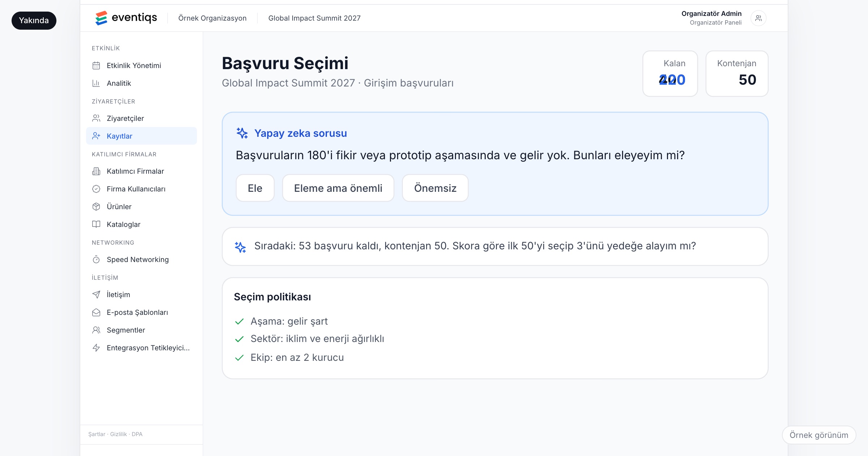Open the Gizlilik footer link

point(119,434)
